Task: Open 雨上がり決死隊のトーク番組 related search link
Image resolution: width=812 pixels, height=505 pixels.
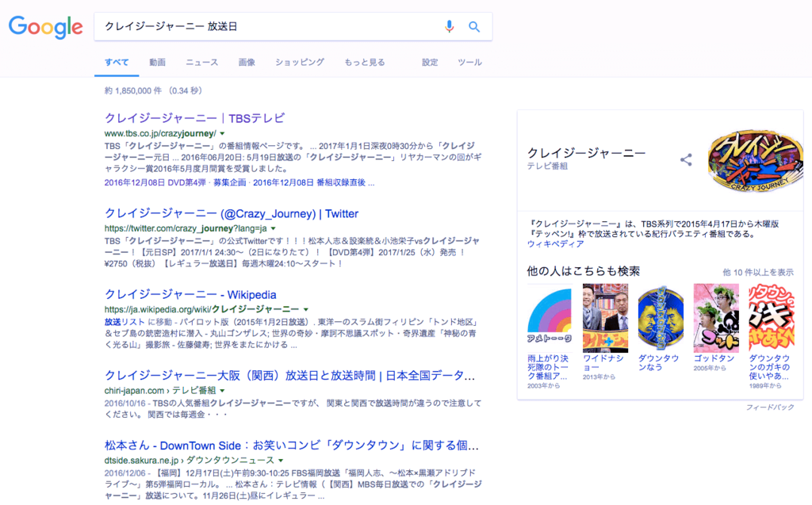Action: pos(548,367)
